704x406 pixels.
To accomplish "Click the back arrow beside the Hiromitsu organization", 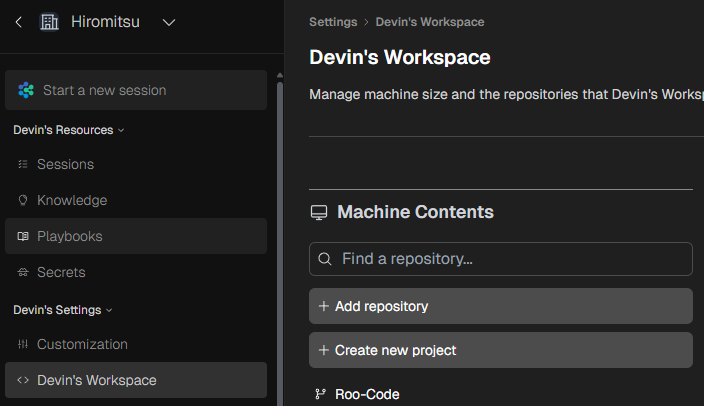I will [18, 22].
